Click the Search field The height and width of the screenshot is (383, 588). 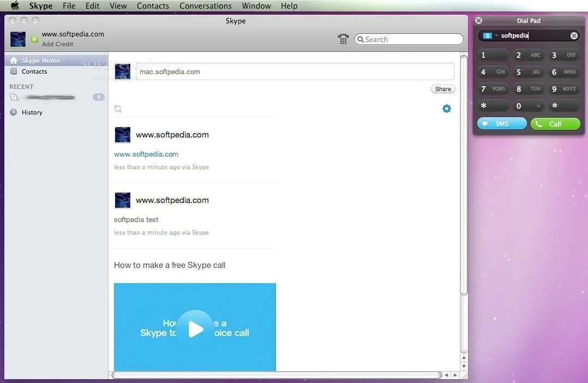click(x=409, y=39)
